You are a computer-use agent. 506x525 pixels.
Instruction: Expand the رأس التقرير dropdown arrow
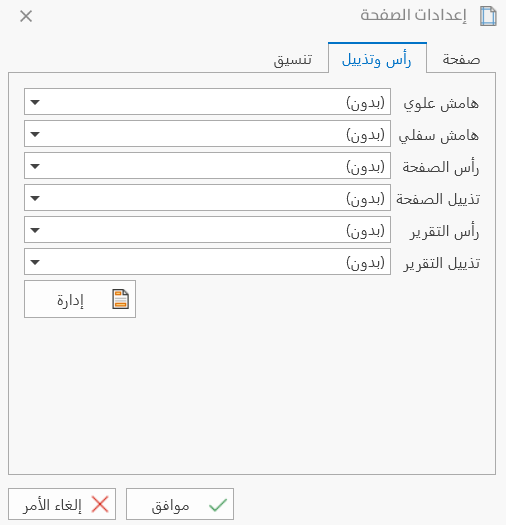35,230
